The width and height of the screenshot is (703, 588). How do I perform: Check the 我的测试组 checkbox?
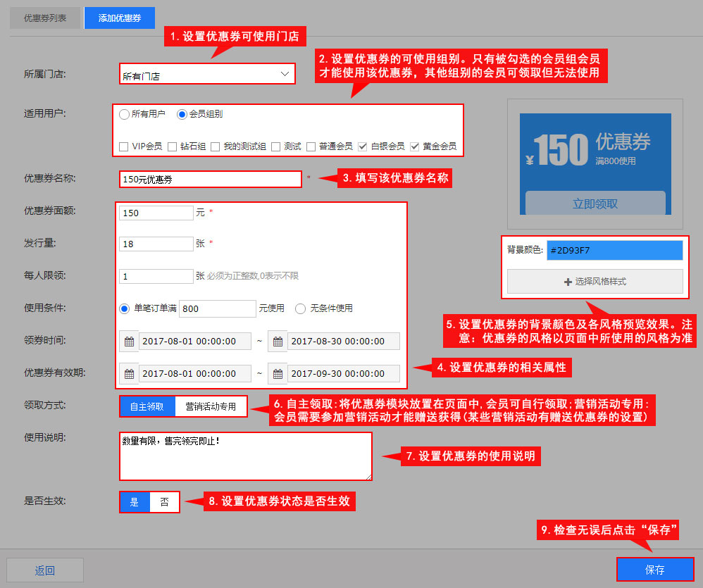coord(216,146)
